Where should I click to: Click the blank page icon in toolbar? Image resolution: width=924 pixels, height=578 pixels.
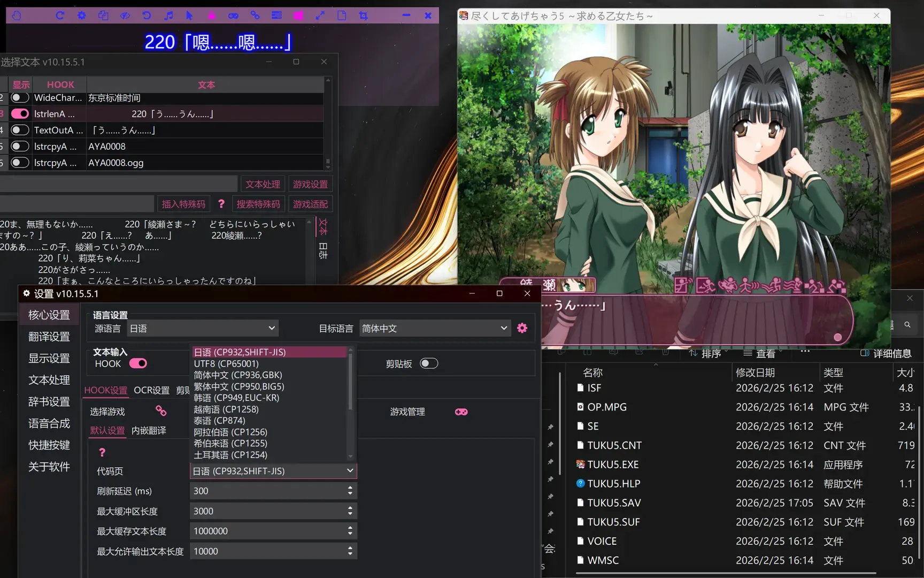(x=342, y=16)
